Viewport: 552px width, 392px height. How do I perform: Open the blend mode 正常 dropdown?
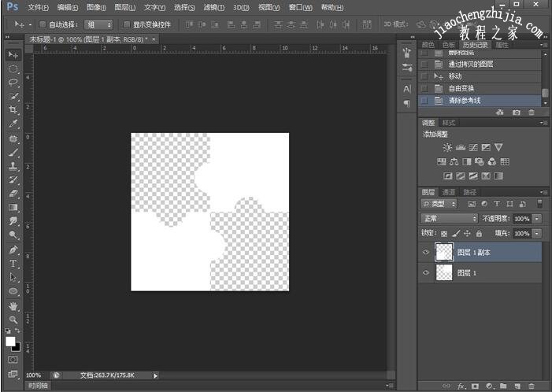[x=450, y=218]
